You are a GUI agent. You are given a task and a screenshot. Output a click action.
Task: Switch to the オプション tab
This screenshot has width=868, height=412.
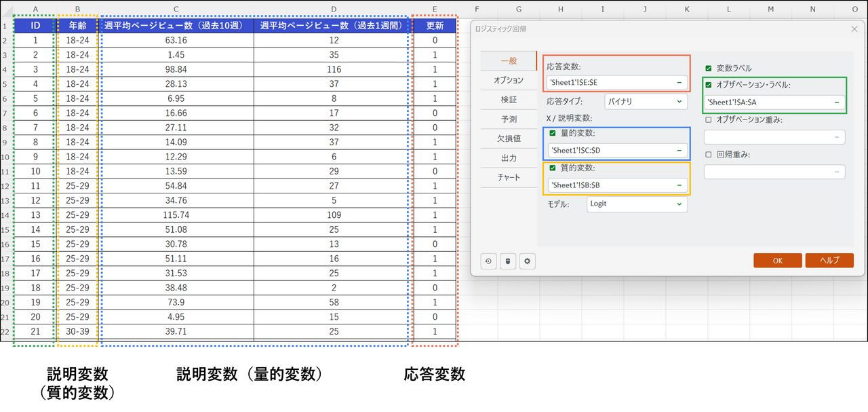pos(509,80)
